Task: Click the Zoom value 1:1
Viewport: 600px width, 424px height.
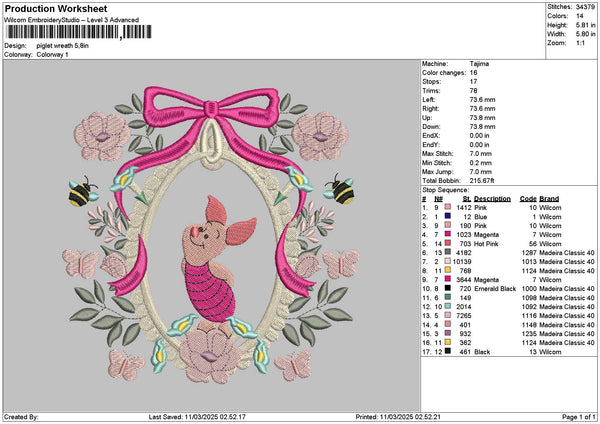Action: pyautogui.click(x=580, y=43)
